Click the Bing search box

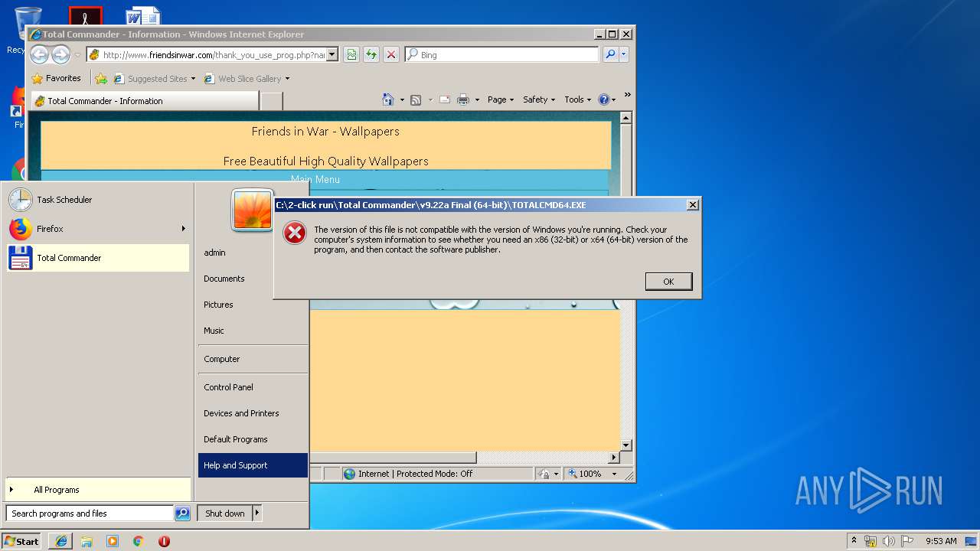502,54
